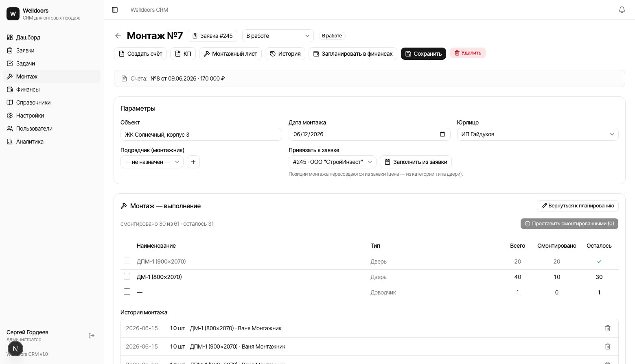Click the round N avatar badge
Screen dimensions: 635x364
(15, 349)
